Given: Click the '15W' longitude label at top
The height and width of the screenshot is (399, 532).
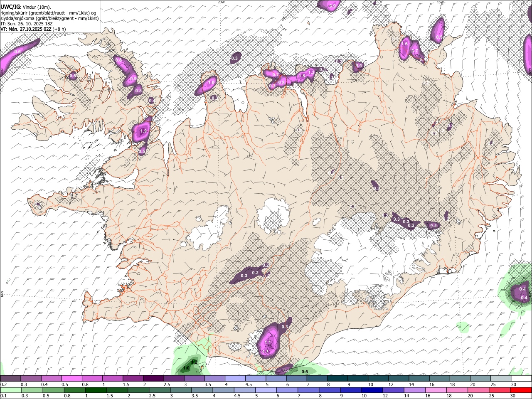Looking at the screenshot, I should pos(440,2).
